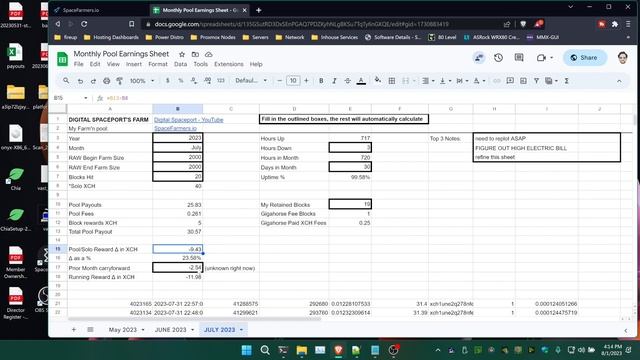Open the text color picker

361,81
